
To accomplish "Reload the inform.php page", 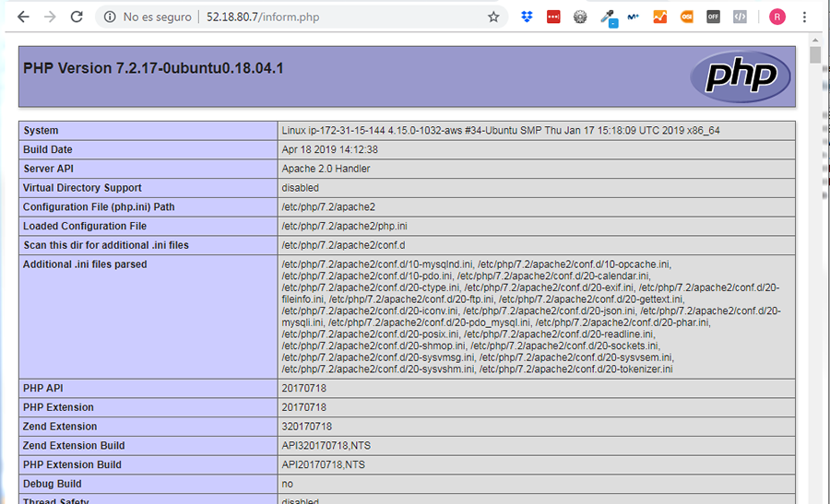I will (x=77, y=17).
